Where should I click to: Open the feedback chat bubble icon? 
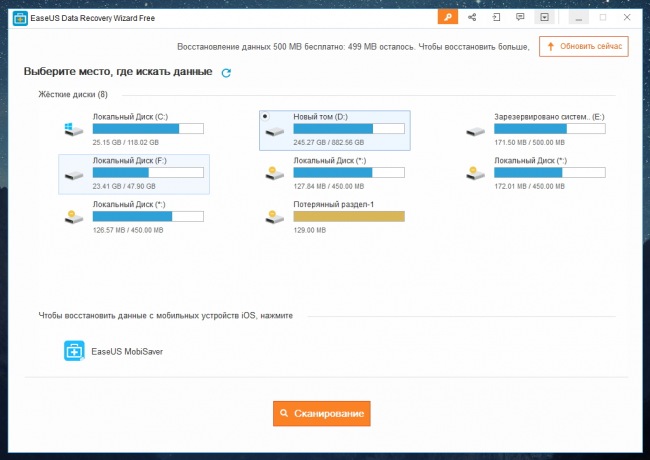(520, 17)
